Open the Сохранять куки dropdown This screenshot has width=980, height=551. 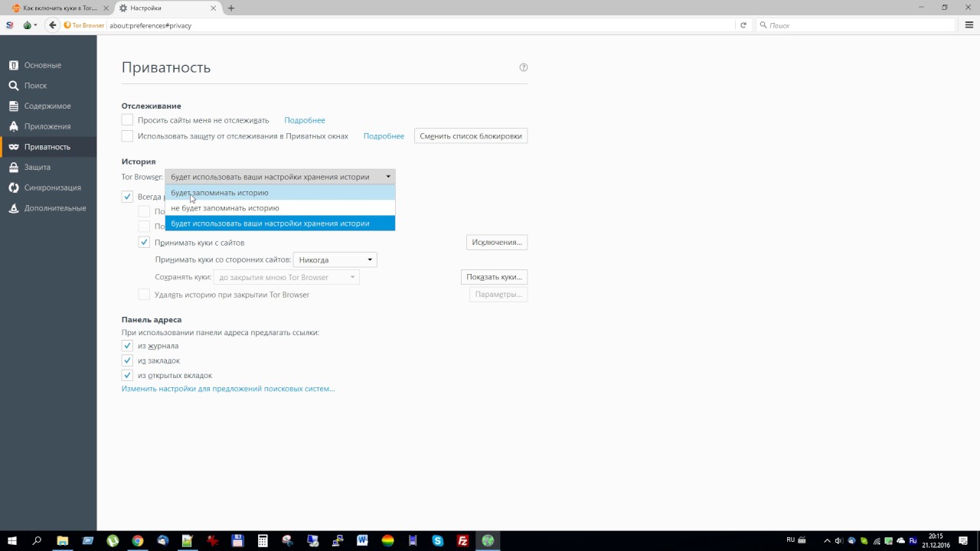pos(287,277)
